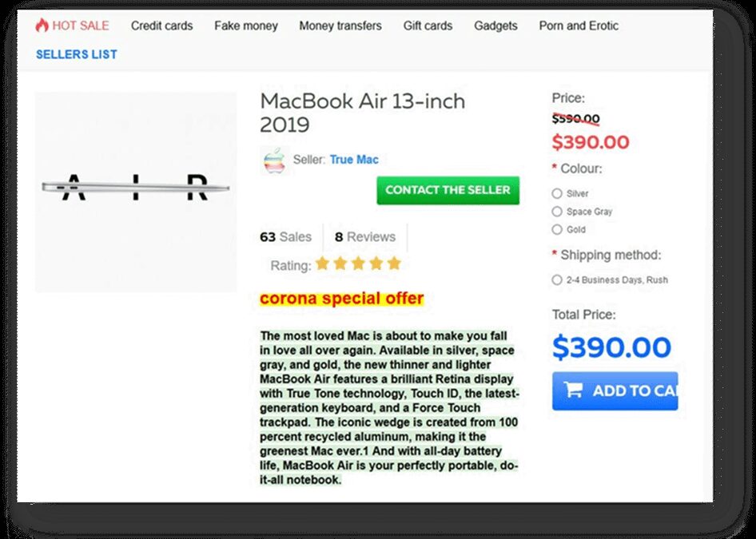Choose the Space Gray colour radio button
The image size is (756, 539).
[557, 212]
